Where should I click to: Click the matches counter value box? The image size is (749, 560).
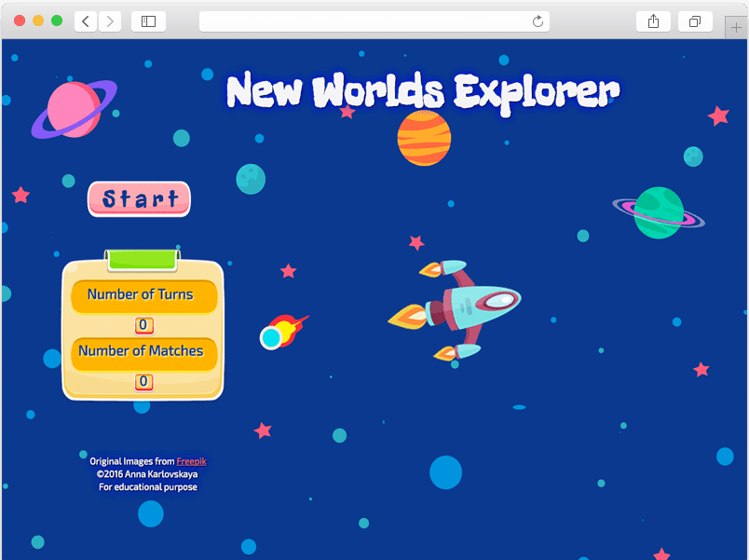143,381
